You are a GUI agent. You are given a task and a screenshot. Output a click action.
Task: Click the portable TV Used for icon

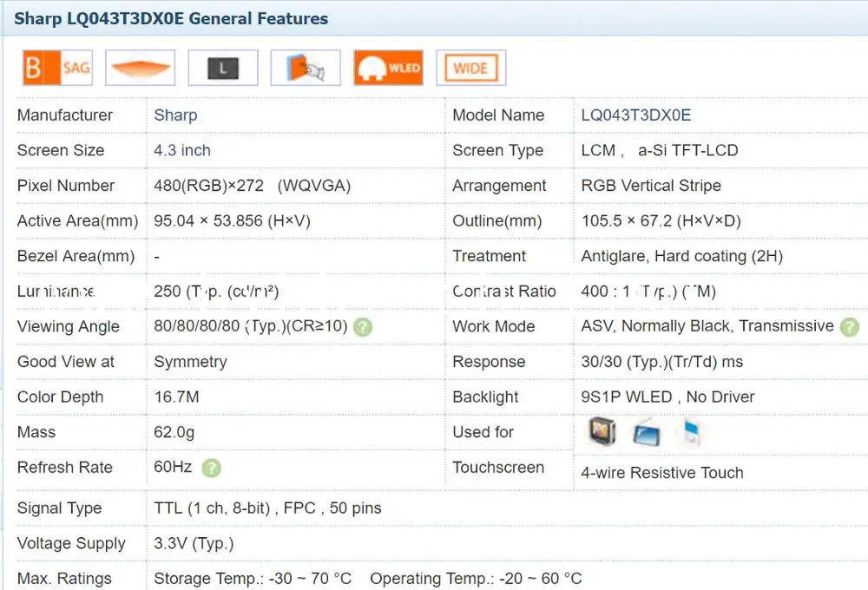(602, 431)
